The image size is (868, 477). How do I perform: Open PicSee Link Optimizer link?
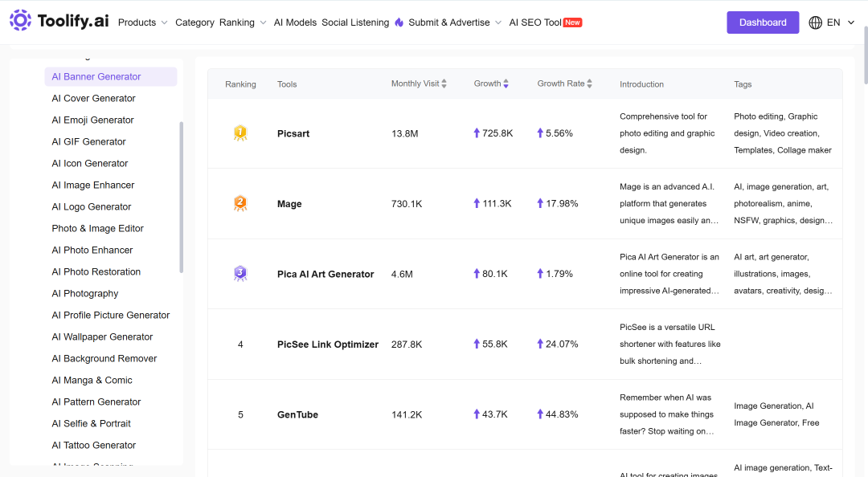point(328,344)
